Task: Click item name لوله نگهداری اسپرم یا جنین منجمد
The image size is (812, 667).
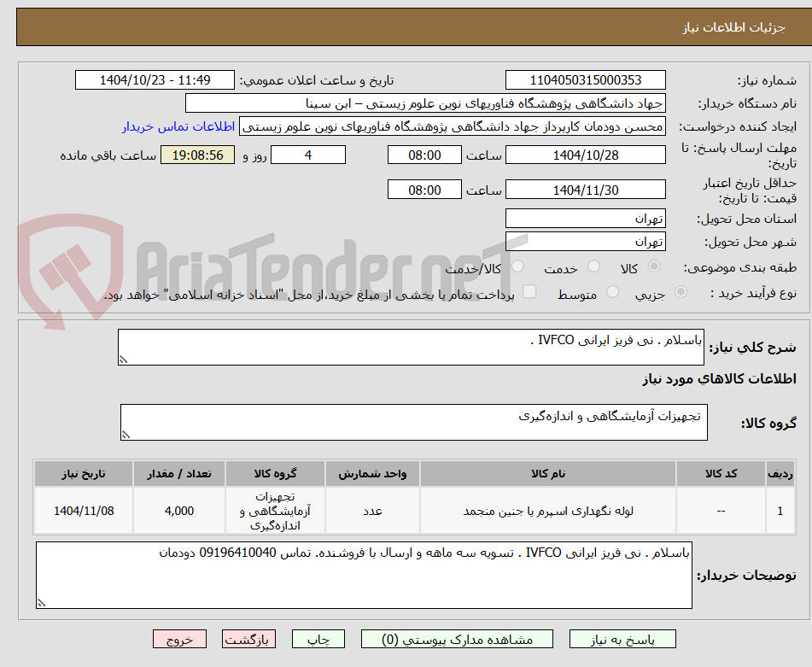Action: tap(548, 511)
